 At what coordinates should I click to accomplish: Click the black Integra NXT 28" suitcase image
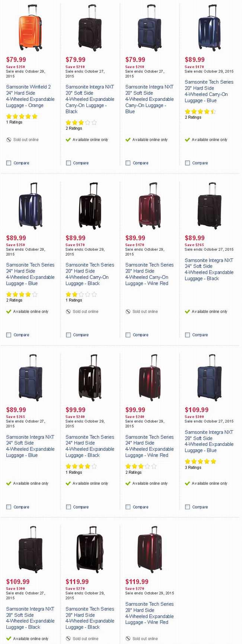(30, 550)
